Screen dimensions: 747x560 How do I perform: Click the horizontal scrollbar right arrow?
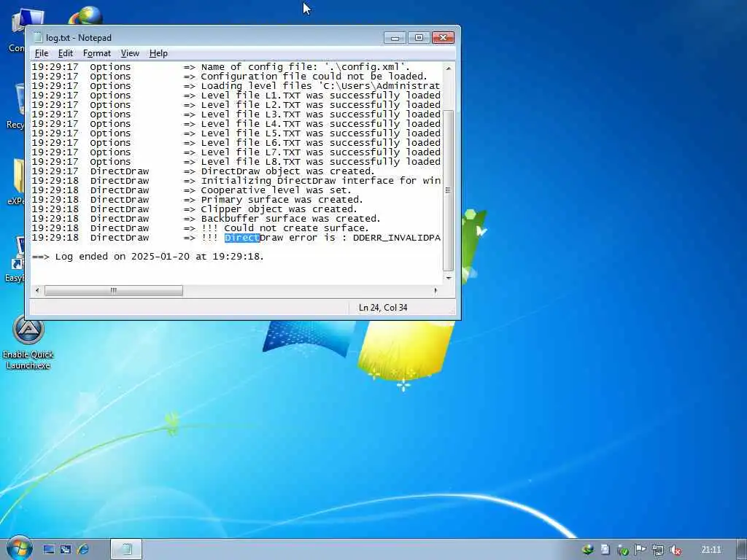click(x=436, y=290)
